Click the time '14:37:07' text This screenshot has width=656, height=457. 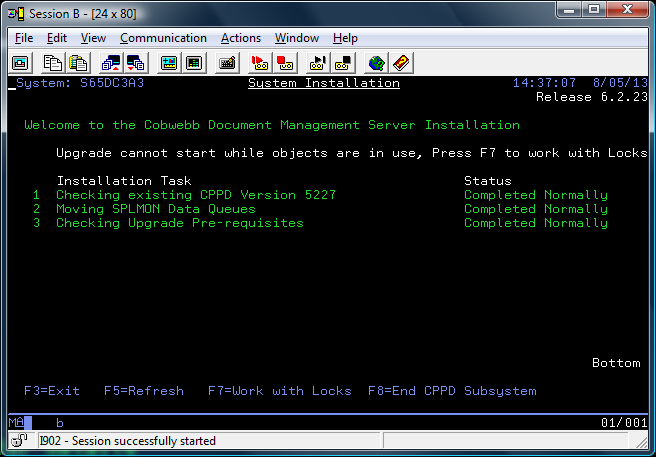click(x=544, y=83)
